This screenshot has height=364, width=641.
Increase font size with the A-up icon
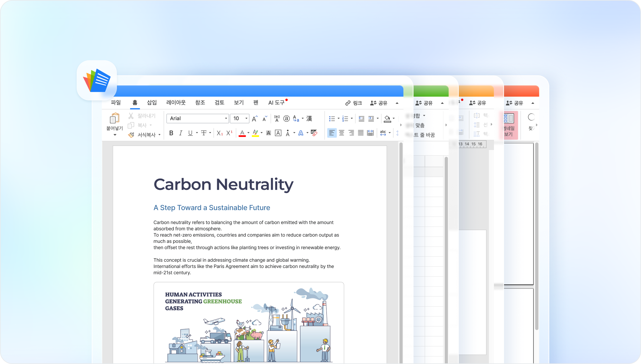coord(255,119)
